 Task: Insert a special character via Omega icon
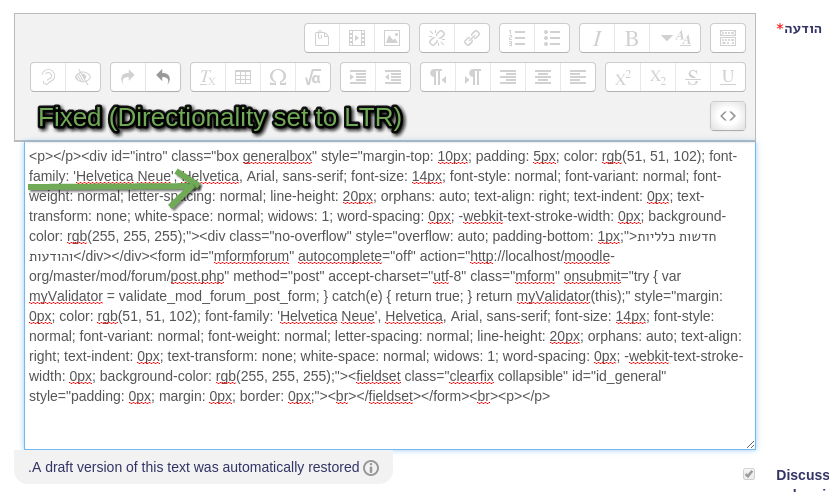pos(278,77)
